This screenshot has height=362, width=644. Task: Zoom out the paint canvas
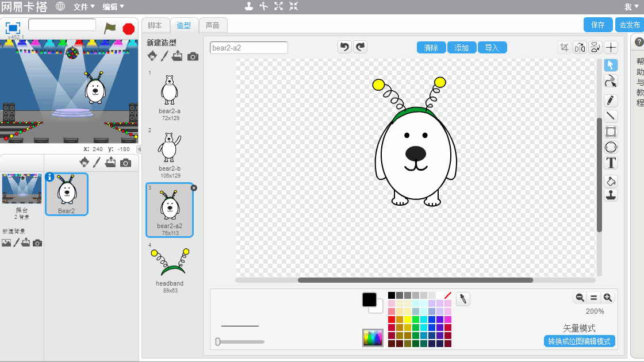pyautogui.click(x=580, y=298)
